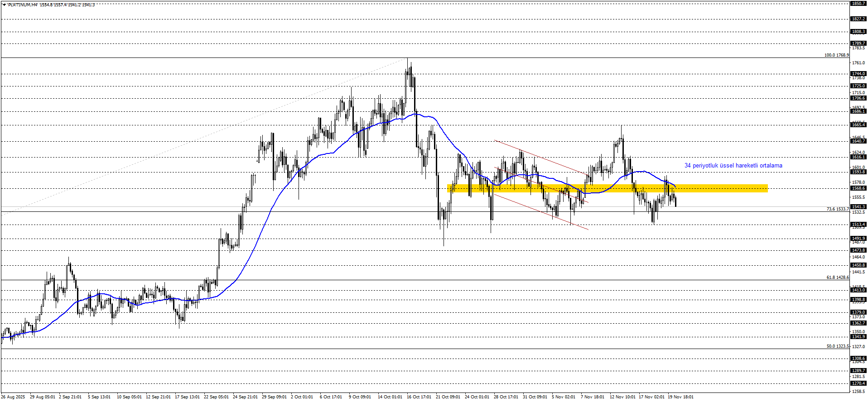Click the 1789.7 price level tag
The image size is (868, 402).
click(858, 43)
